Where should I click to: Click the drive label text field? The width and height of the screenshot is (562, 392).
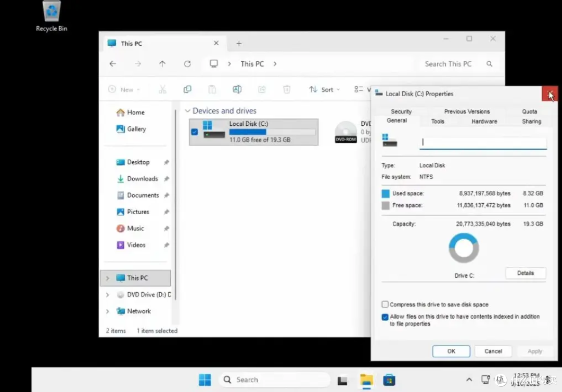(x=483, y=142)
